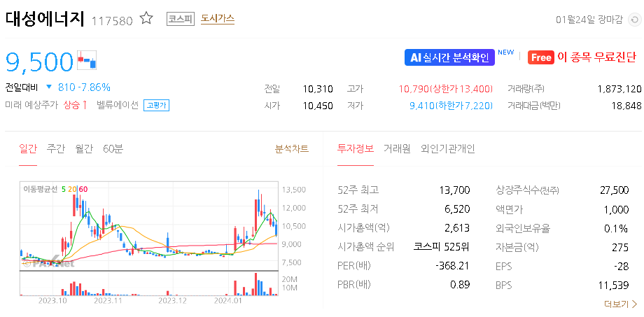This screenshot has height=317, width=644.
Task: Click the current price 9,500
Action: 39,61
